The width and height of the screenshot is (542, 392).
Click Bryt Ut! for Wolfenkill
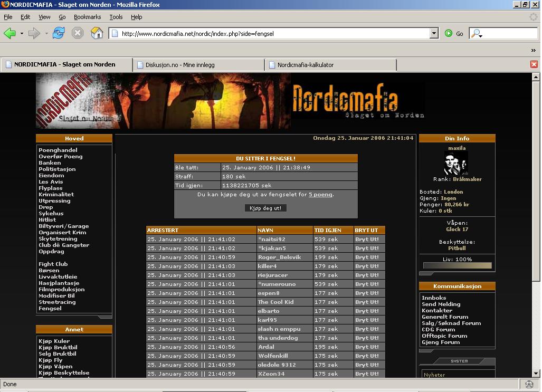pos(367,356)
